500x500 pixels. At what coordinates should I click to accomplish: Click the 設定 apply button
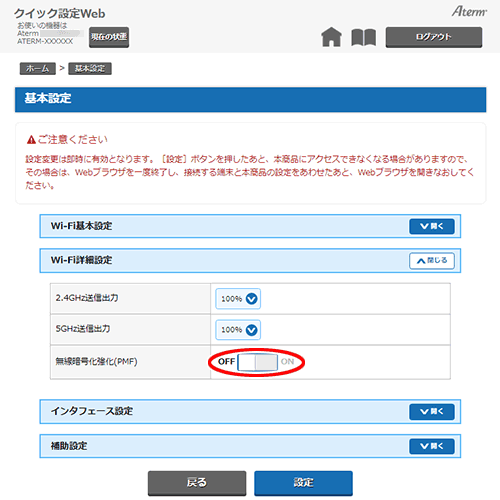tap(303, 483)
